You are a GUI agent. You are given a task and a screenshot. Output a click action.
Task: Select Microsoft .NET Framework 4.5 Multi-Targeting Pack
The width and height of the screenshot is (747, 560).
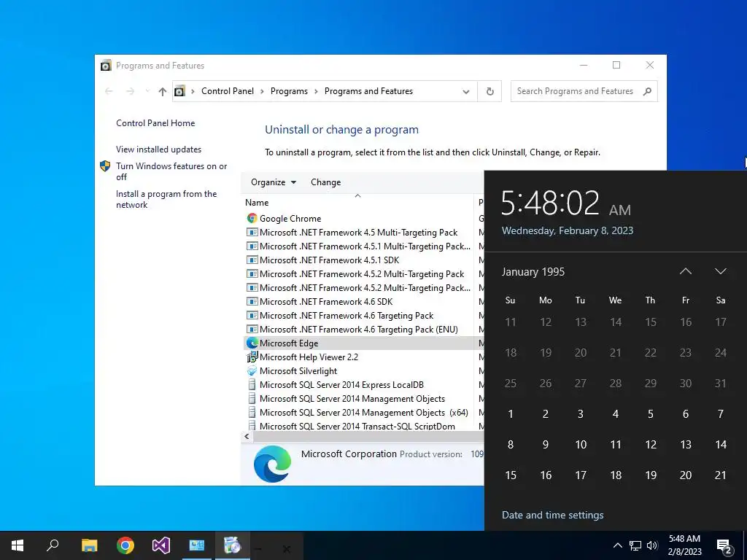358,233
